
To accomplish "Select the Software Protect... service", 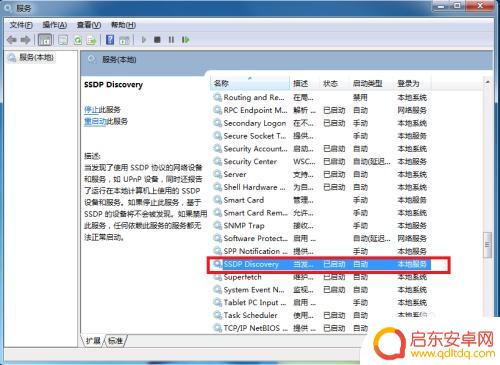I will pyautogui.click(x=322, y=238).
